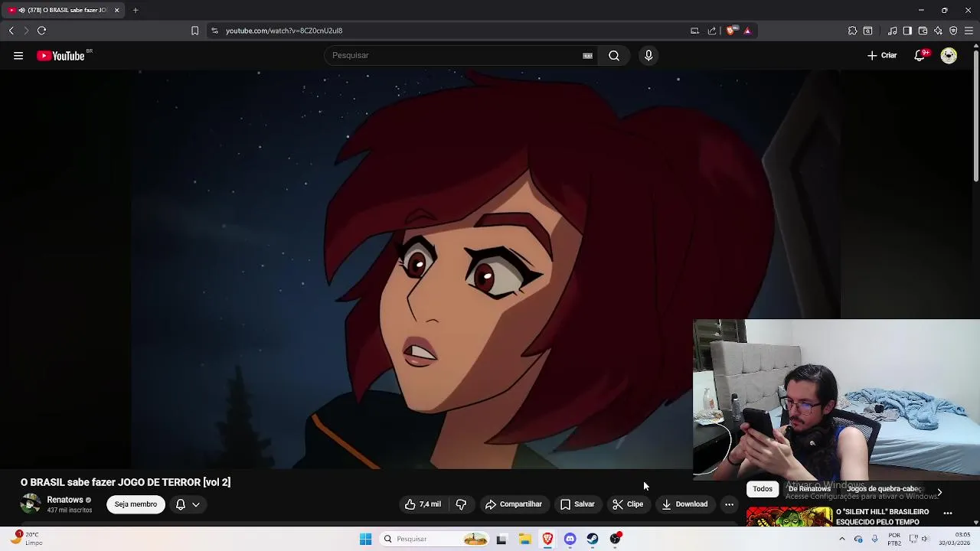Open more actions menu under the video
The image size is (980, 551).
tap(729, 504)
